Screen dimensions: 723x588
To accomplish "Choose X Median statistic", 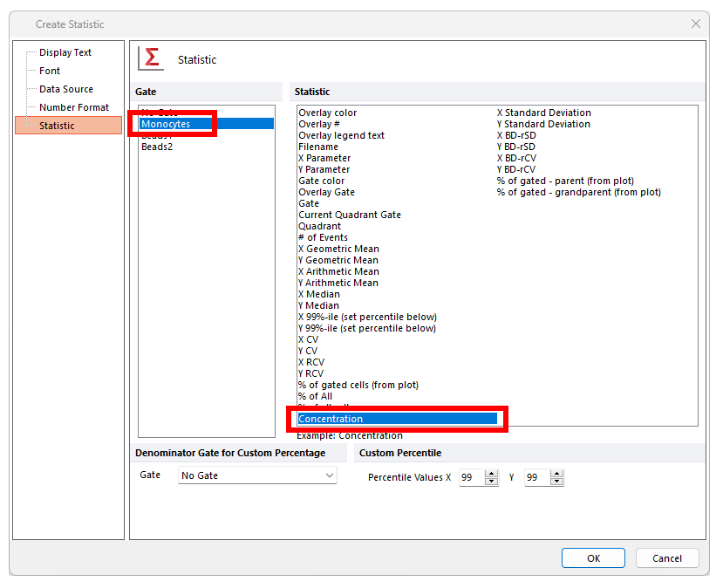I will (x=319, y=294).
